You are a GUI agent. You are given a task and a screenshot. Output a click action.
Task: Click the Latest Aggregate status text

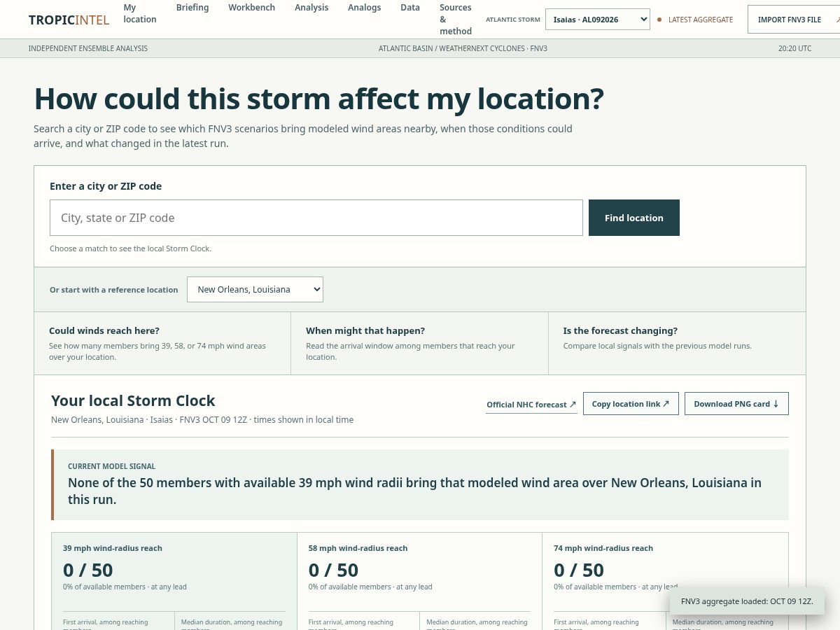[701, 20]
